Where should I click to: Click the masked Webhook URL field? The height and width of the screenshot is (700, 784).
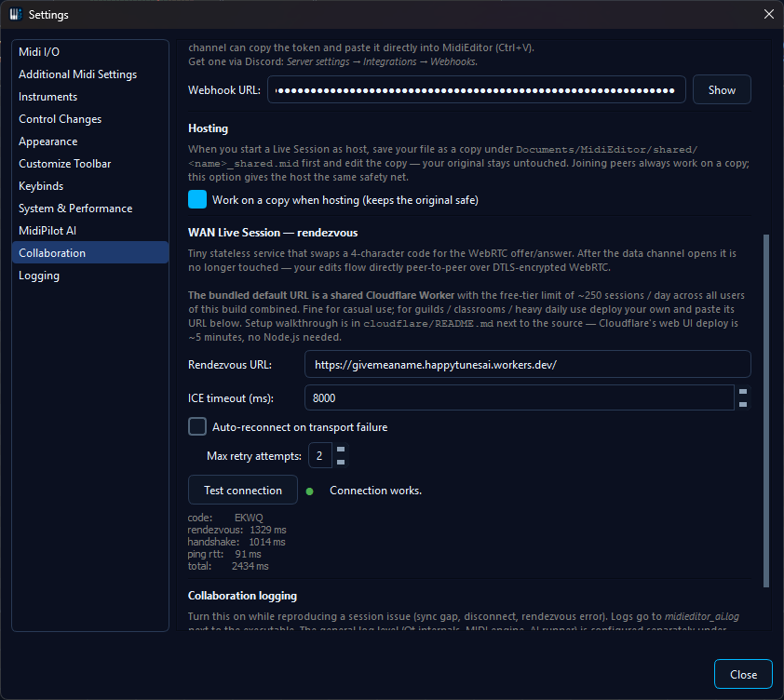point(476,90)
